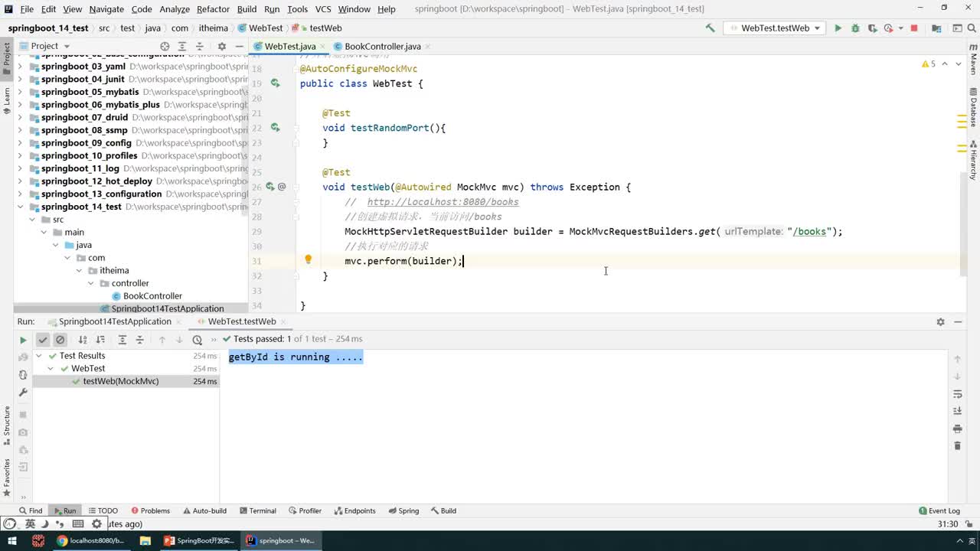Sort test results alphabetically

pos(83,340)
